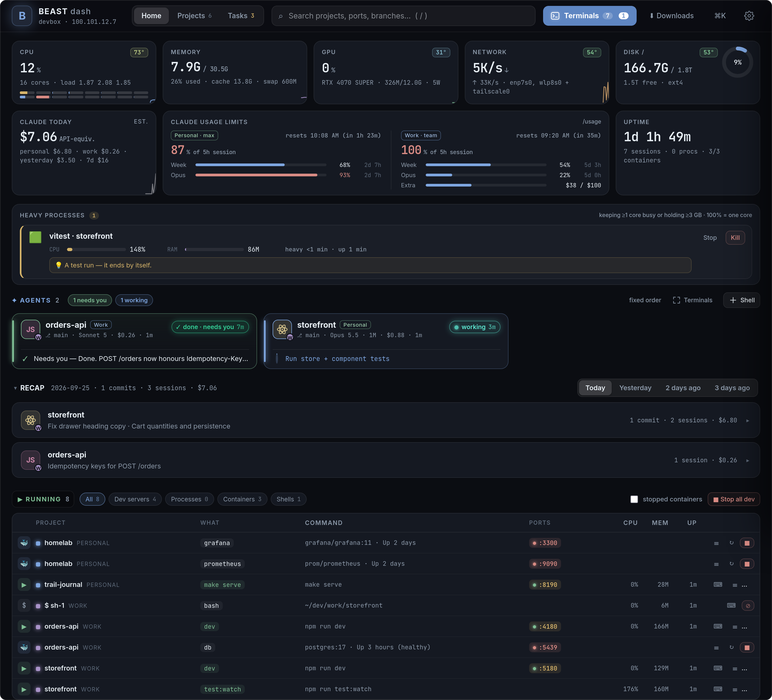The image size is (772, 700).
Task: Click the Personal max Opus usage bar
Action: (261, 175)
